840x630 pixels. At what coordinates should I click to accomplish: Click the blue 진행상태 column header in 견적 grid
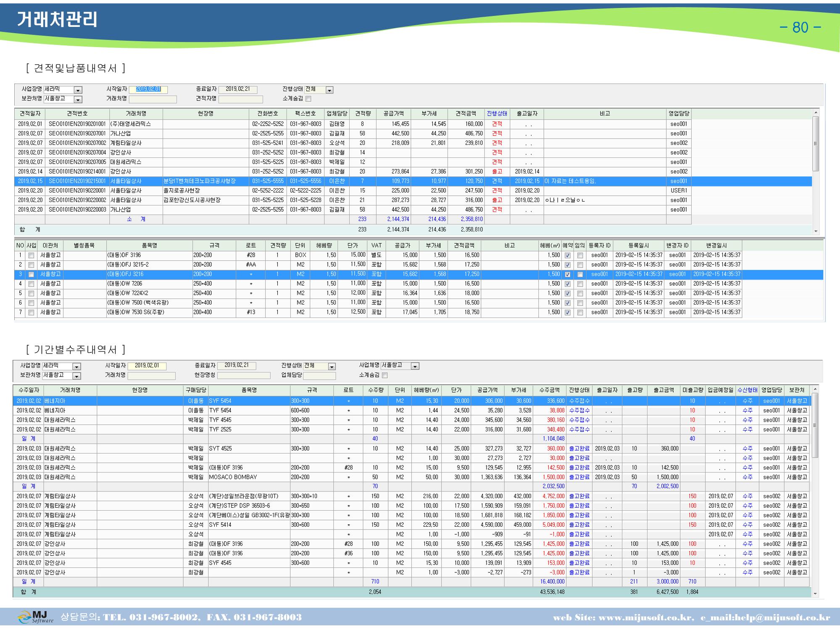point(497,114)
